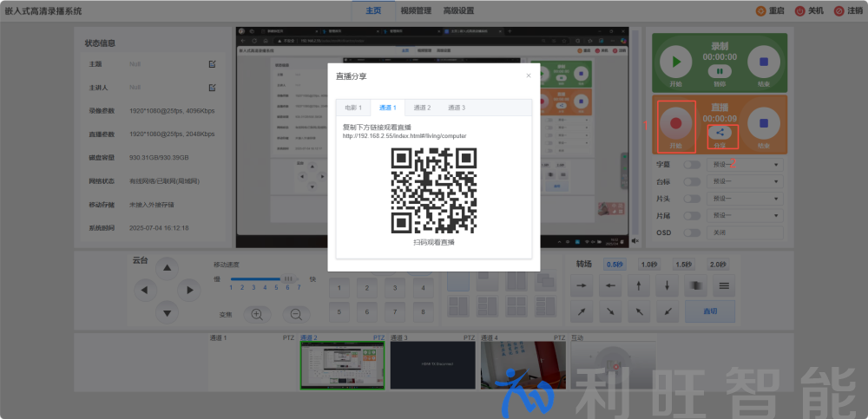Viewport: 868px width, 419px height.
Task: Pause recording with the 暂停 button
Action: 720,71
